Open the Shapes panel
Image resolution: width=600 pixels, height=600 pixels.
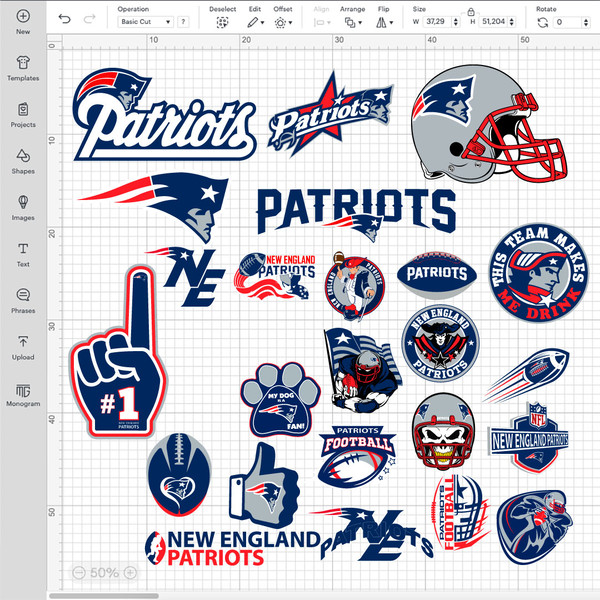point(23,161)
